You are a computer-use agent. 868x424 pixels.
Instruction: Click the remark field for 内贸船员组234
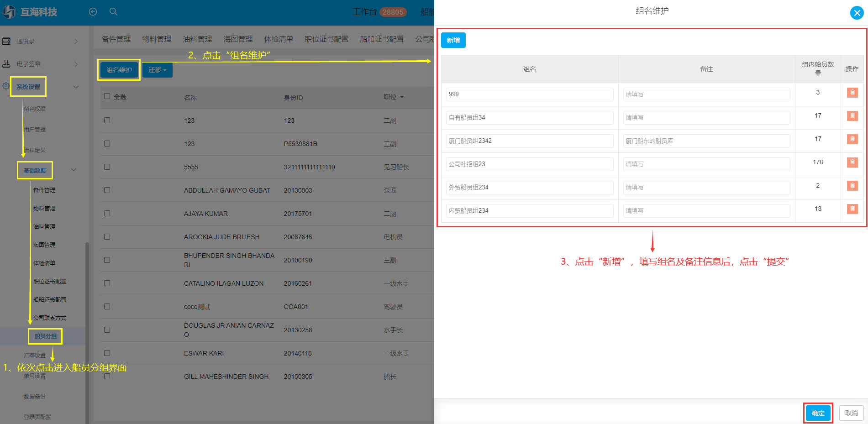point(706,211)
